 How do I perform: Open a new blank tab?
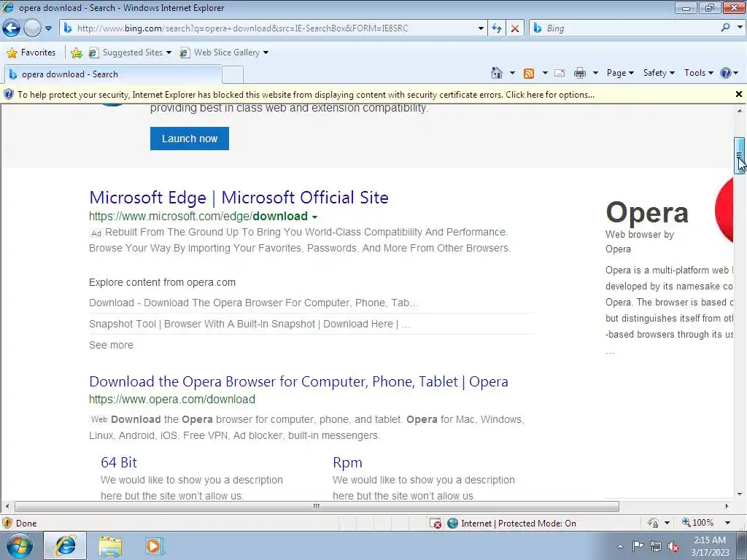(x=233, y=74)
